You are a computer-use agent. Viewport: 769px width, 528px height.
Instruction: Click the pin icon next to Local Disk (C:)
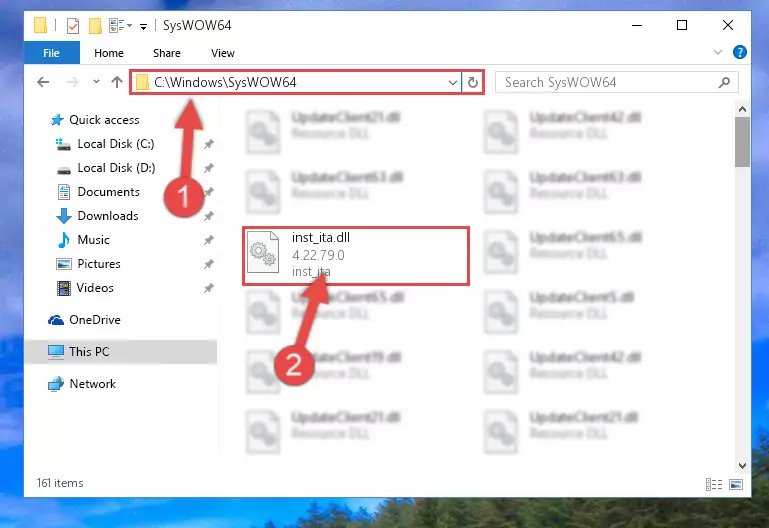coord(208,144)
